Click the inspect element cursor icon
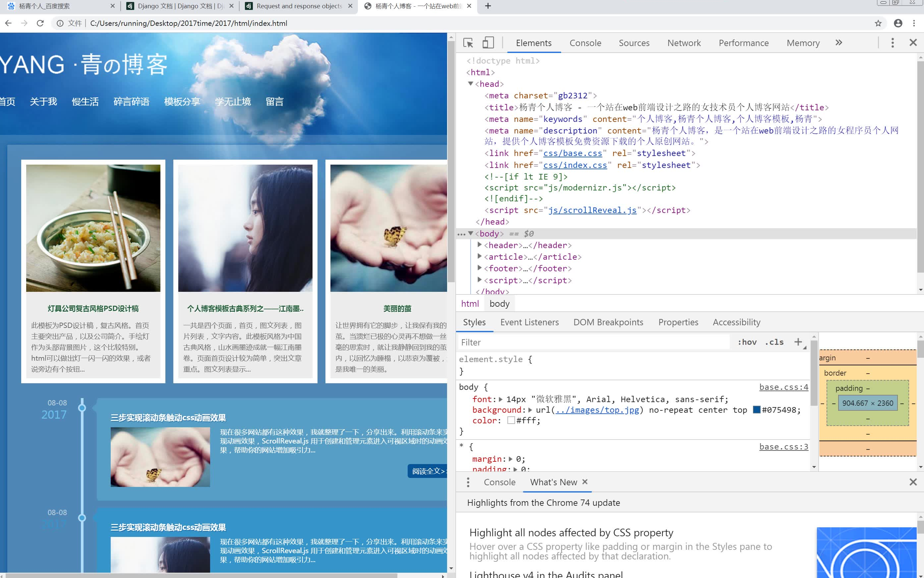924x578 pixels. [x=469, y=43]
